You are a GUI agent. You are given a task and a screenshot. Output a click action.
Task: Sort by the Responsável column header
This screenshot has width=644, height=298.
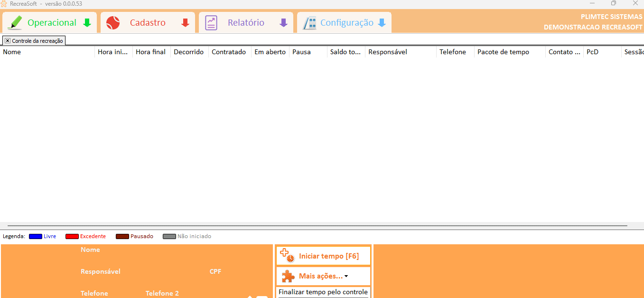[x=387, y=52]
